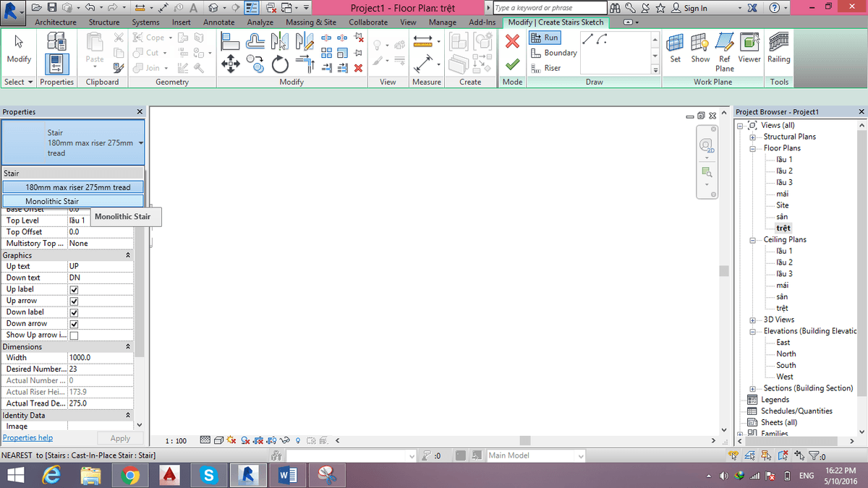This screenshot has height=488, width=868.
Task: Select the Trim/Extend to Corner tool
Action: coord(305,64)
